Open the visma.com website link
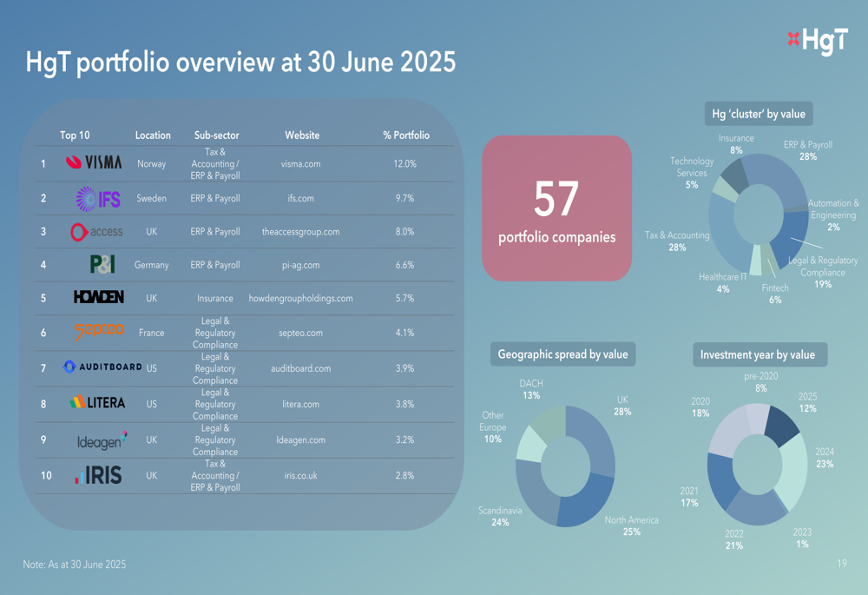868x595 pixels. [x=301, y=163]
